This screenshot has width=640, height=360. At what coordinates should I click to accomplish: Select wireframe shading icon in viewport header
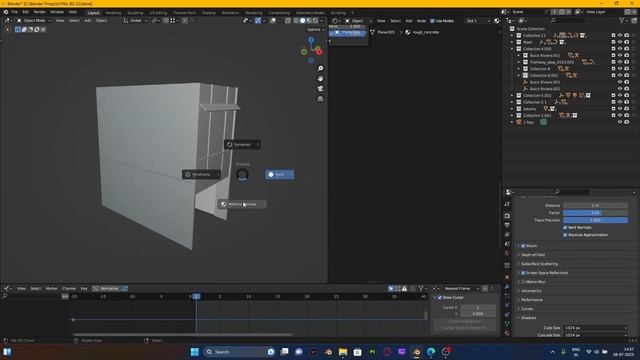(296, 20)
